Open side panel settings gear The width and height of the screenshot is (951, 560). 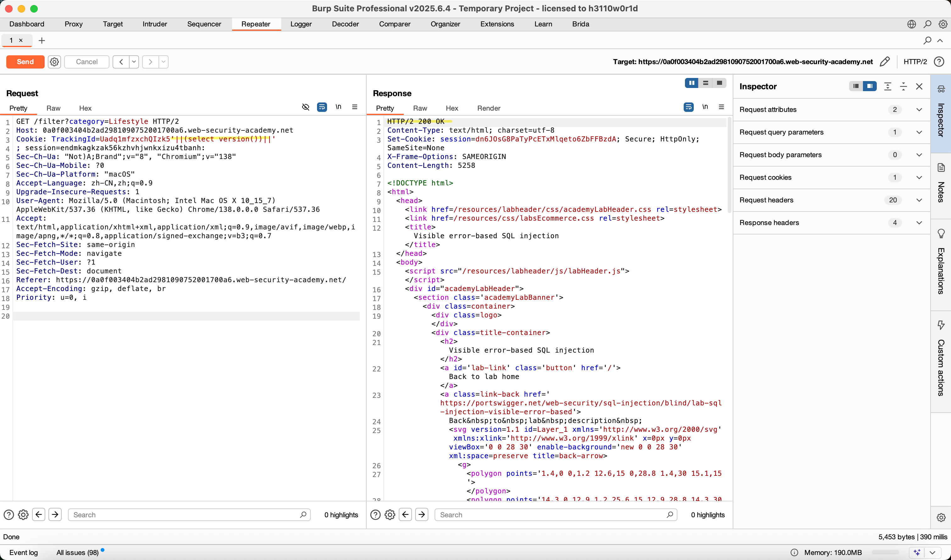click(941, 517)
